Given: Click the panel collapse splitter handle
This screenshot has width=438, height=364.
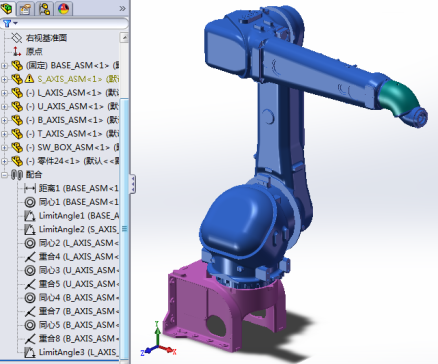Looking at the screenshot, I should click(x=133, y=184).
